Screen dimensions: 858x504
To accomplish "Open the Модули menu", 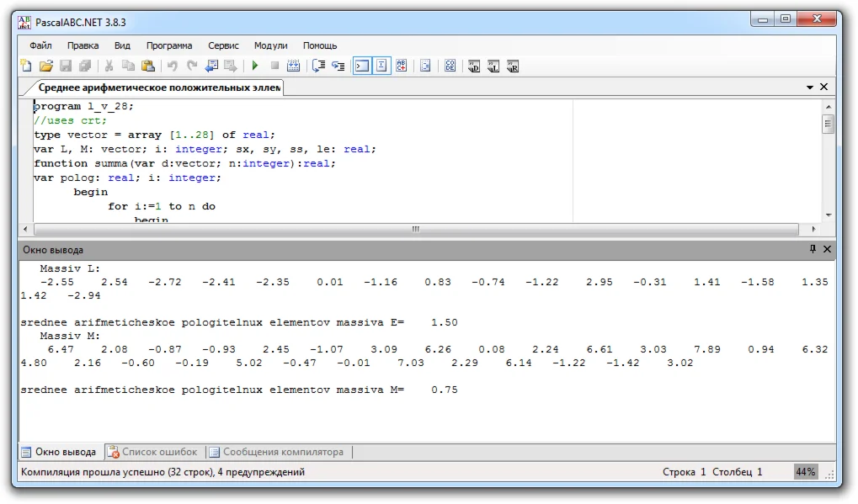I will tap(270, 45).
